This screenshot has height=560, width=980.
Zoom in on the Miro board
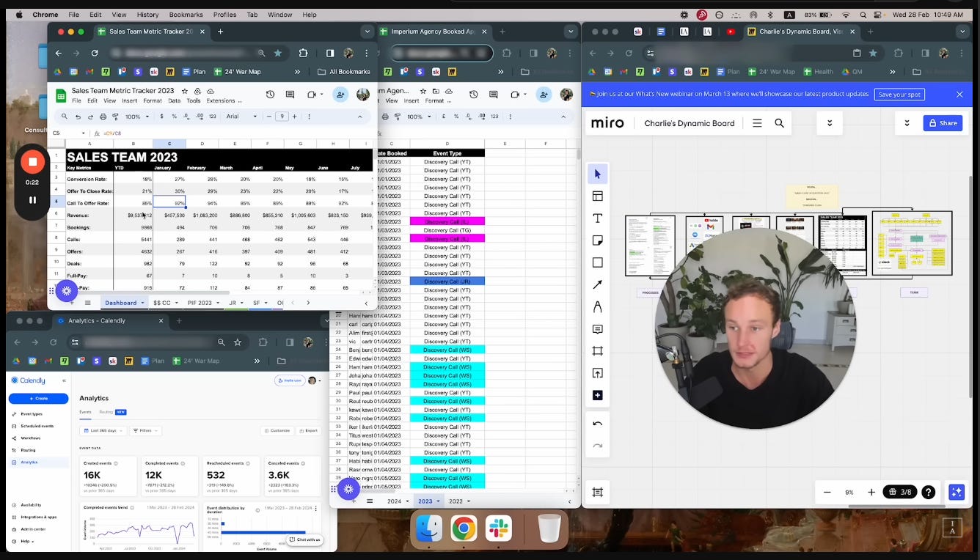tap(871, 493)
